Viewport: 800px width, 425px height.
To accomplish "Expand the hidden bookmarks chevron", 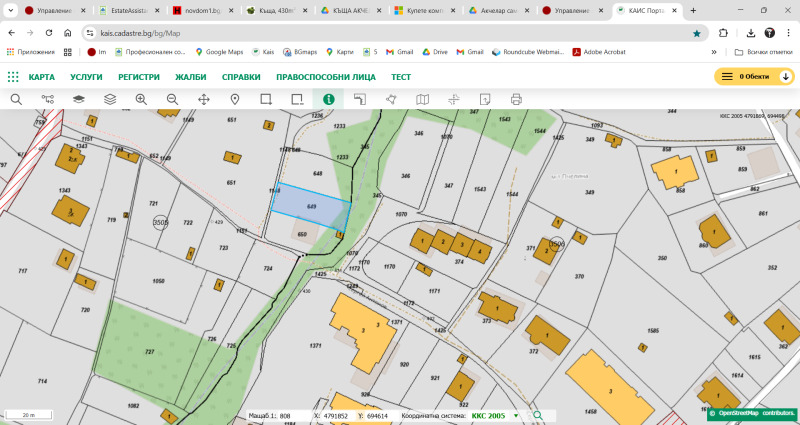I will [714, 52].
